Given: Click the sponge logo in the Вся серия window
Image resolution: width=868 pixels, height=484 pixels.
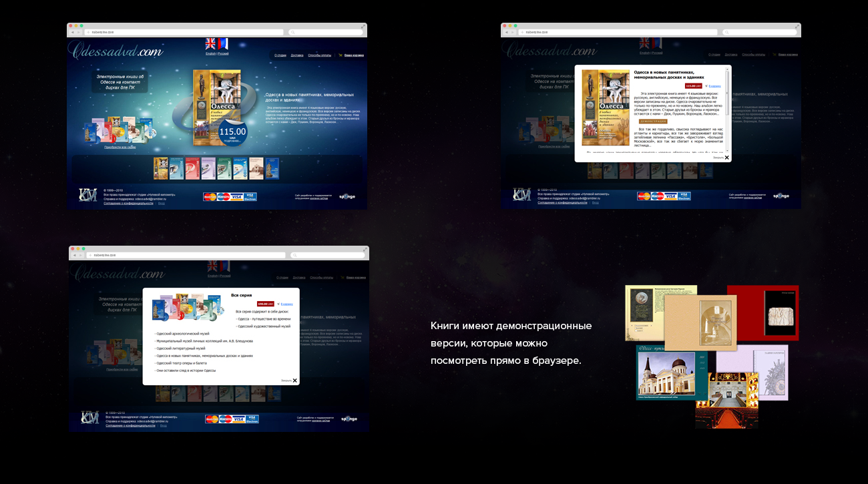Looking at the screenshot, I should coord(349,419).
